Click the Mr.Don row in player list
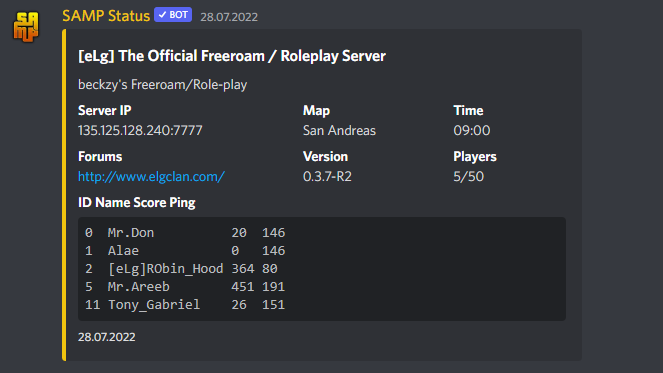The image size is (663, 373). [x=185, y=233]
